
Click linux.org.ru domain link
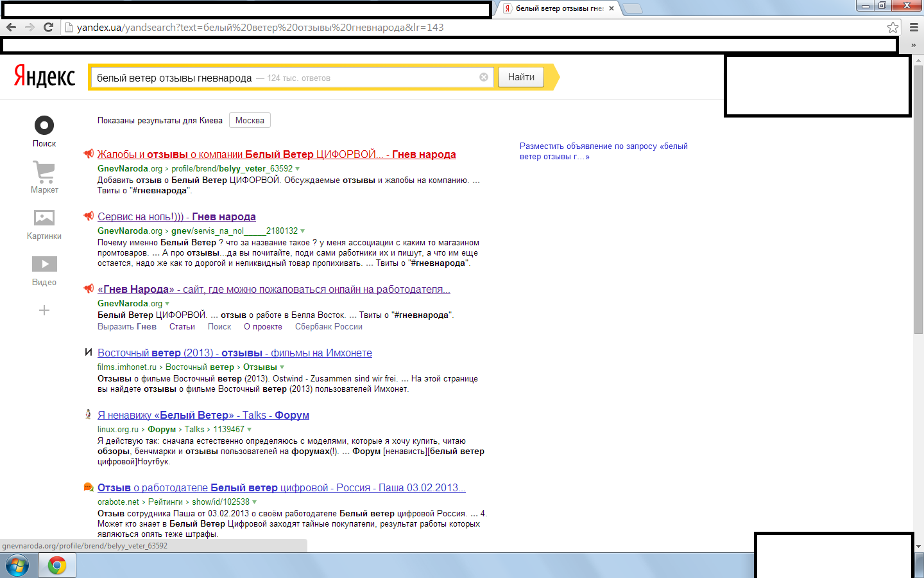118,430
